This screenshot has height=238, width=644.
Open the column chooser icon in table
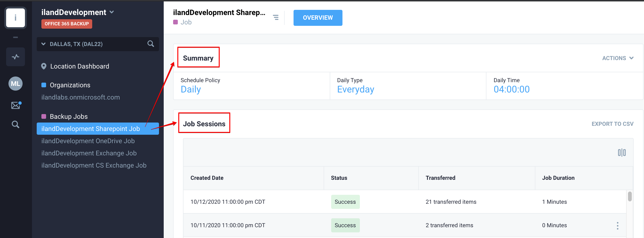[621, 152]
